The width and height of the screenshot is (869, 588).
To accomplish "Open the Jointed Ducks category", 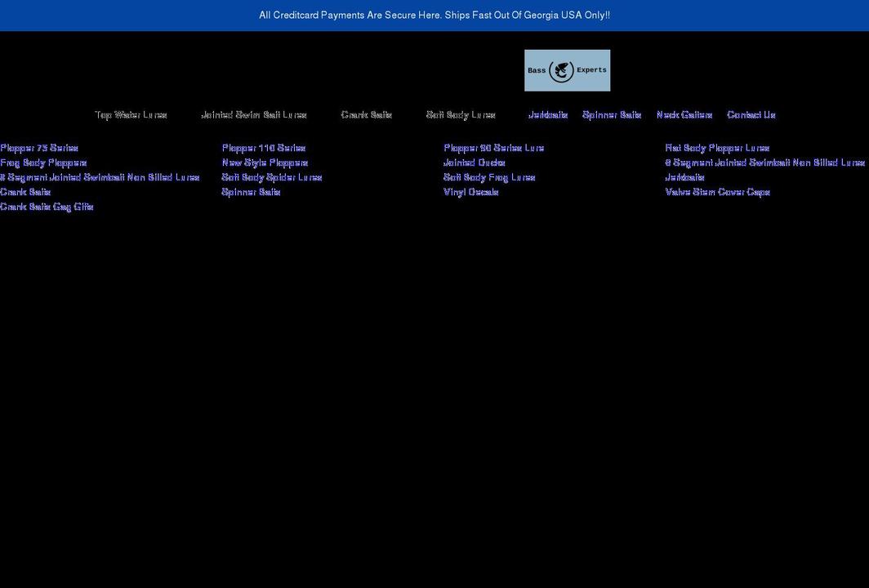I will pyautogui.click(x=475, y=163).
